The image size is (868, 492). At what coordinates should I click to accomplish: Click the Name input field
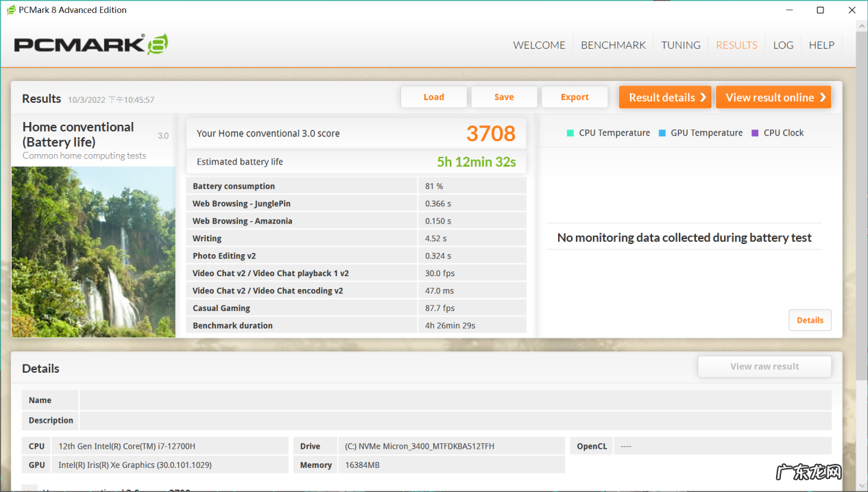[x=455, y=400]
